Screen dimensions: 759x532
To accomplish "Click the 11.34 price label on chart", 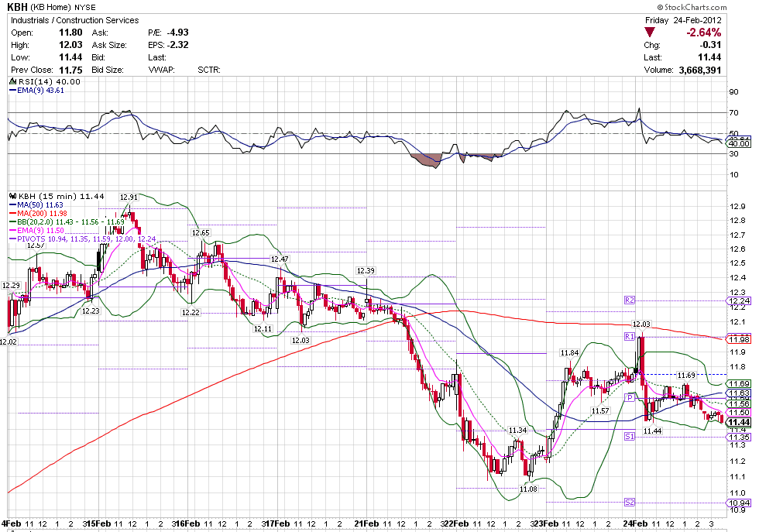I will 518,430.
